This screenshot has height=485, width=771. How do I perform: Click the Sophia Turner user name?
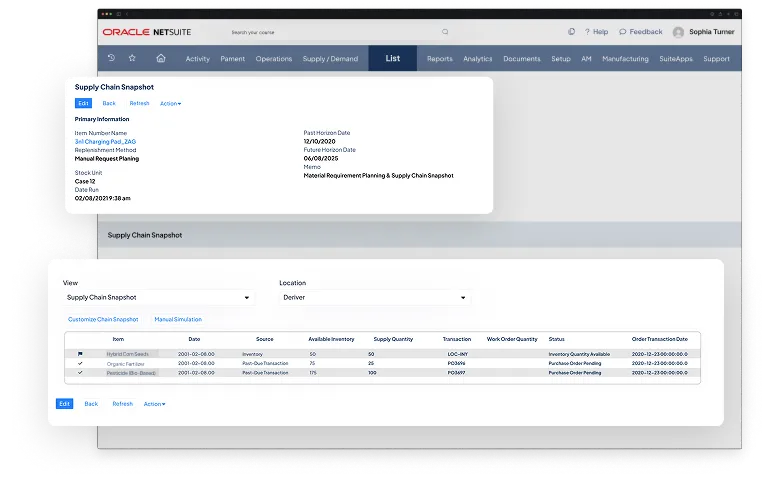[x=712, y=31]
